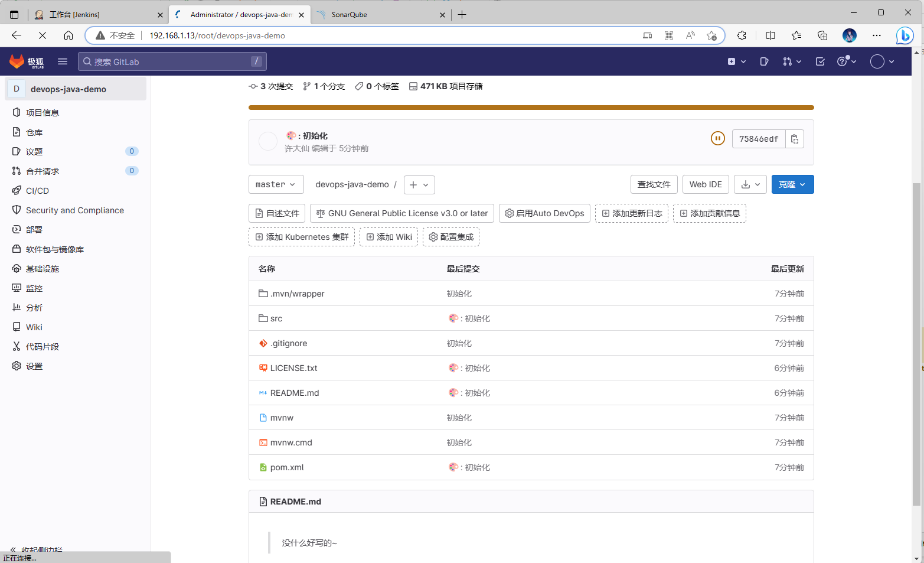Click the browser profile avatar
Screen dimensions: 924x563
click(850, 35)
